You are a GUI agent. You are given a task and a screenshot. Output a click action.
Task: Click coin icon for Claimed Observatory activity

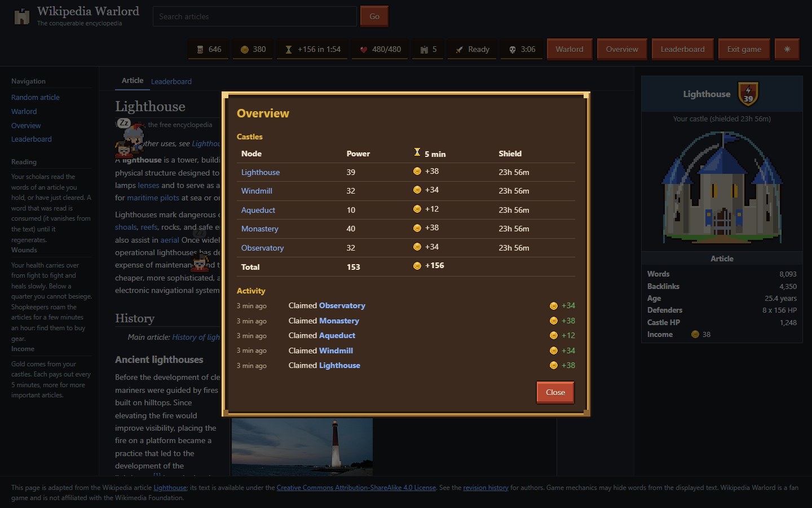tap(554, 306)
